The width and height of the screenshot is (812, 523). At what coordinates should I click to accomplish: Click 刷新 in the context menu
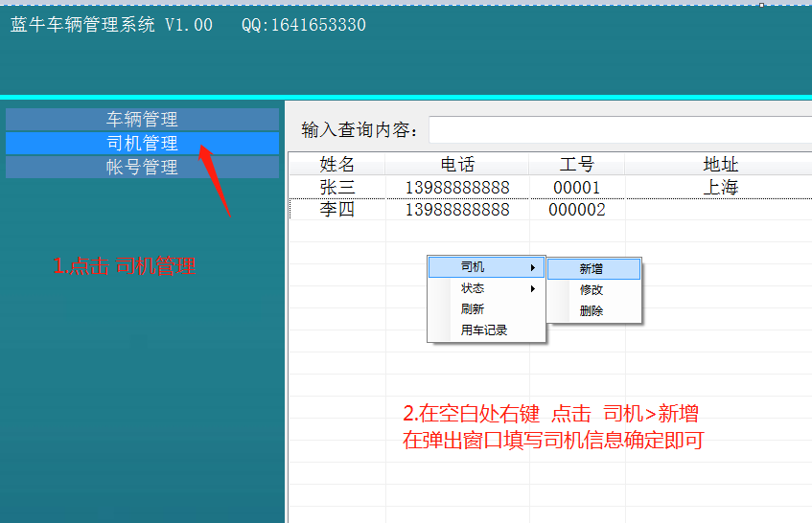[473, 309]
